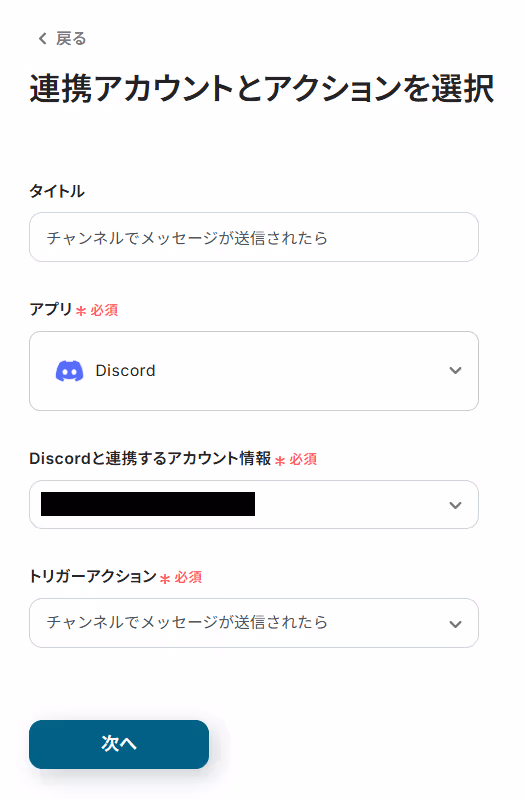Click the redacted account selection box
Screen dimensions: 525x800
(x=254, y=505)
